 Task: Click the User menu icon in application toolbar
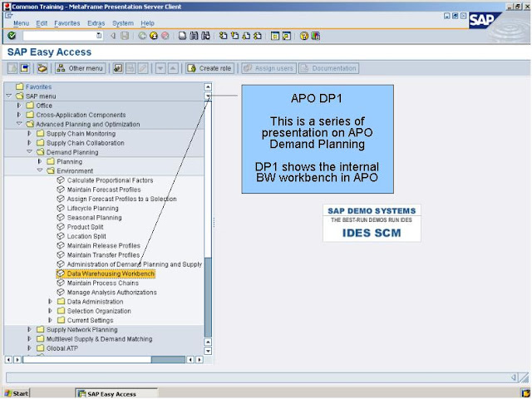click(12, 68)
